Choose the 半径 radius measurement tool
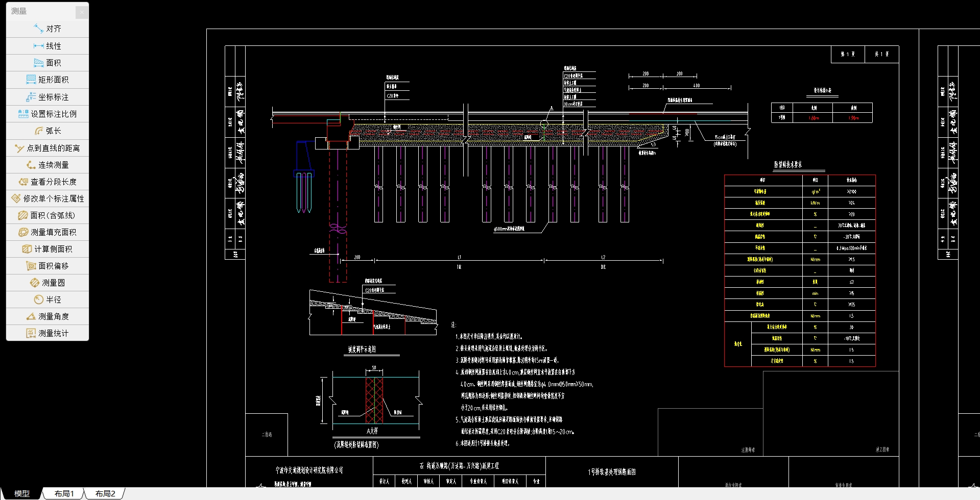This screenshot has width=980, height=500. (x=47, y=299)
